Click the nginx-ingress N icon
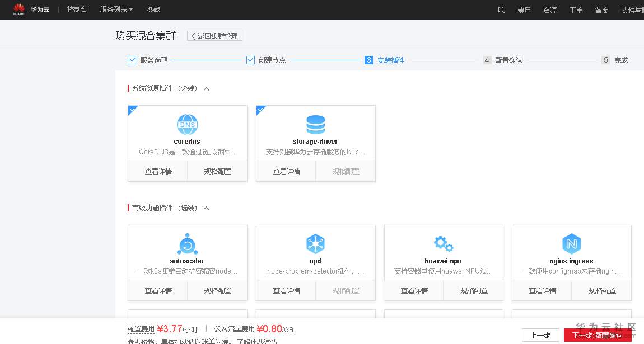The height and width of the screenshot is (344, 644). coord(571,244)
